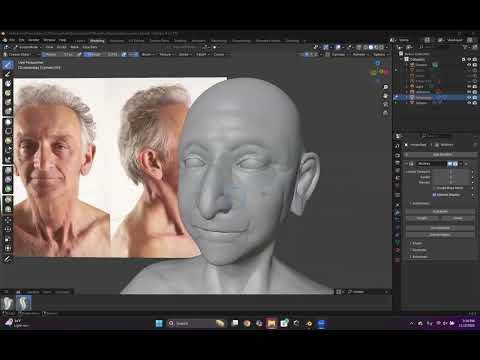Click the Delete Higher button
The width and height of the screenshot is (480, 360).
[x=440, y=235]
